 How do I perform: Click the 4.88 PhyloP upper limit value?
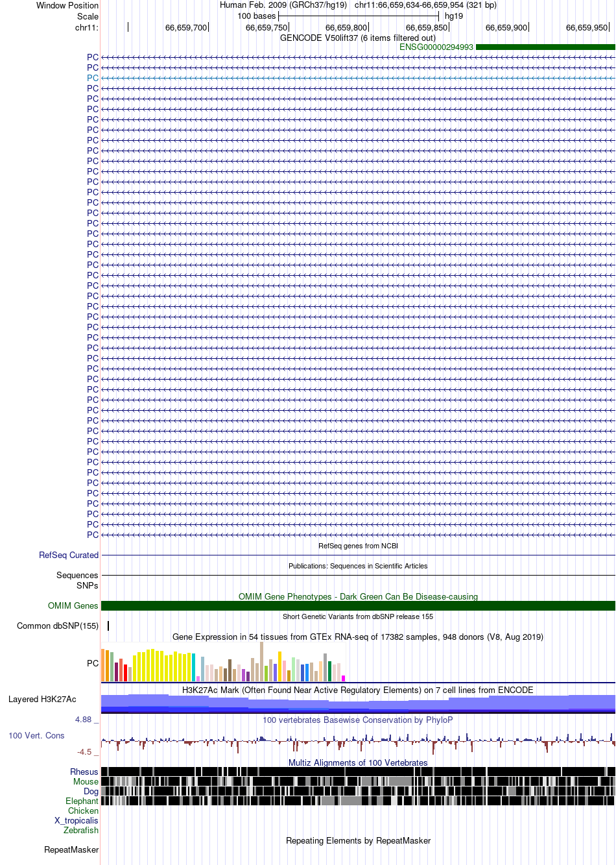(x=83, y=719)
